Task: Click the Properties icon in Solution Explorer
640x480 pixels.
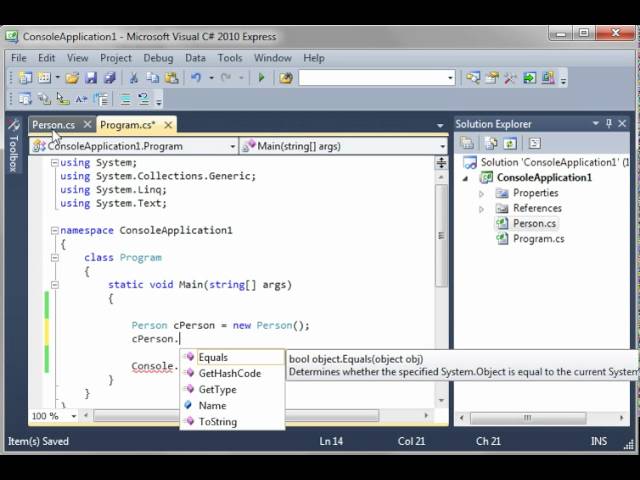Action: (x=467, y=143)
